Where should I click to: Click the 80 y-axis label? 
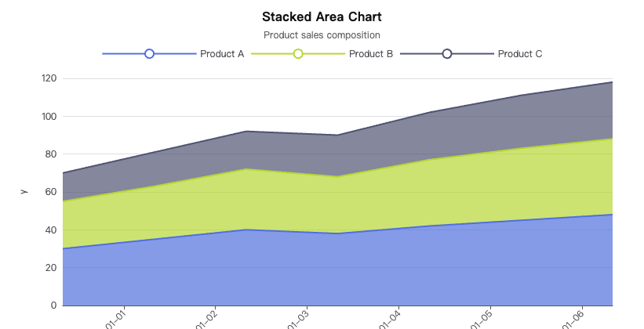[x=51, y=154]
